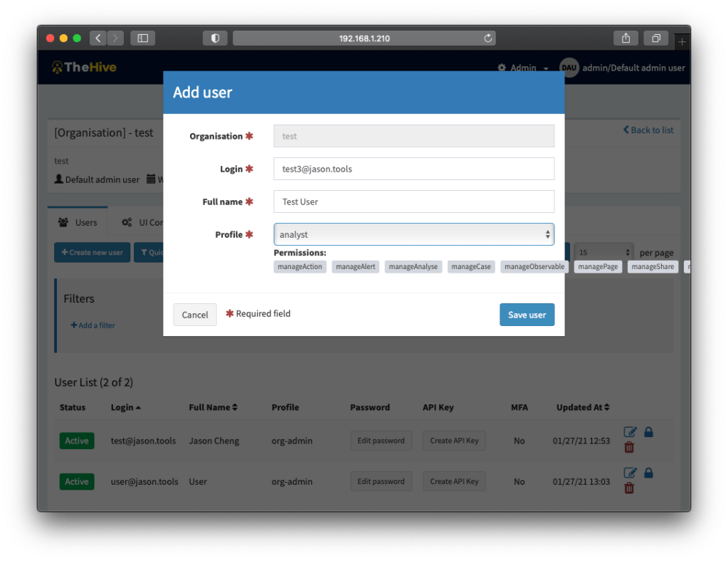
Task: Switch to the Users tab
Action: (x=78, y=222)
